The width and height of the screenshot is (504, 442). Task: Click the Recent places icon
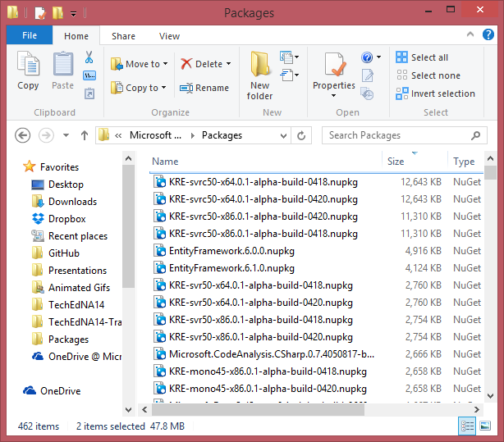pos(38,236)
